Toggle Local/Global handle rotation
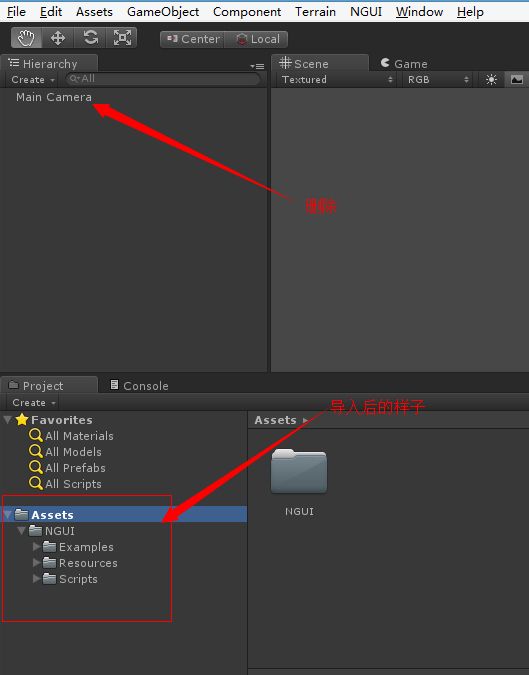This screenshot has height=675, width=529. tap(257, 39)
